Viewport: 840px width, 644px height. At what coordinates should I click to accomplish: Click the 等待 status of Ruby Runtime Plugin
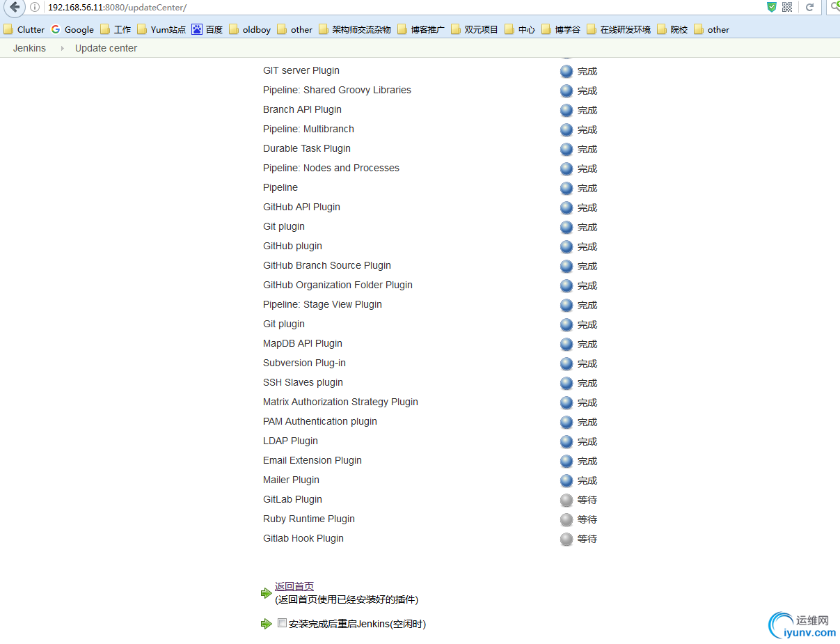[587, 519]
